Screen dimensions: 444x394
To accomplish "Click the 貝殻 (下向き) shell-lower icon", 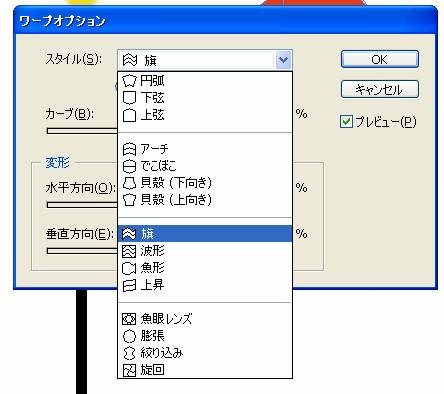I will click(x=129, y=183).
